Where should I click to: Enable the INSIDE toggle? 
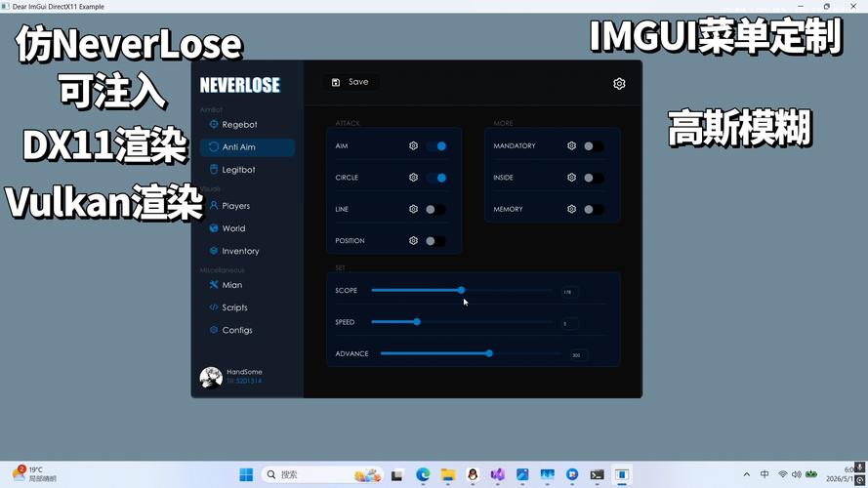pos(594,178)
